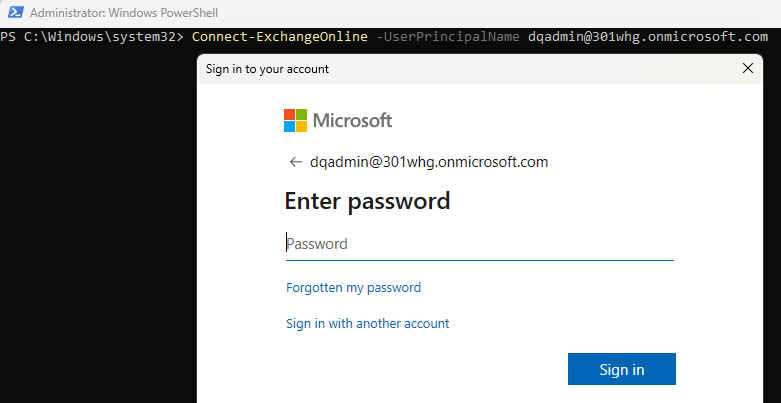Click the blank white area left of the Sign in button

click(x=423, y=369)
